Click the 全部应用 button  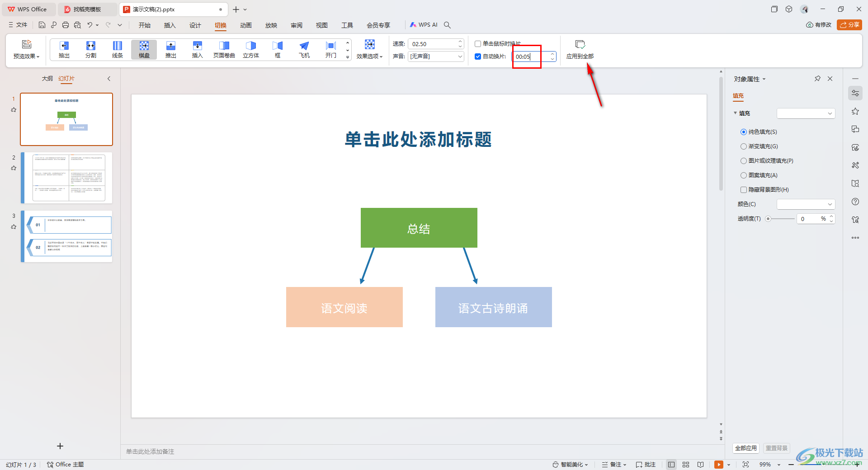point(746,448)
